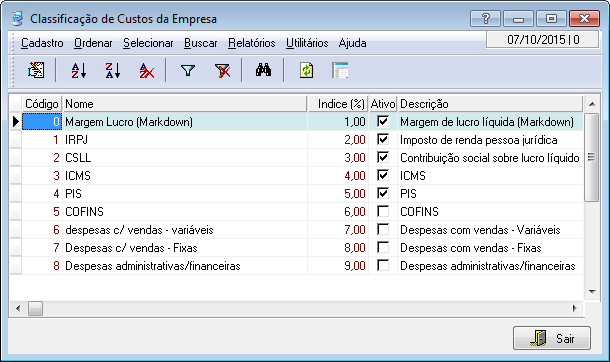Click the vertical scrollbar down arrow

point(592,292)
